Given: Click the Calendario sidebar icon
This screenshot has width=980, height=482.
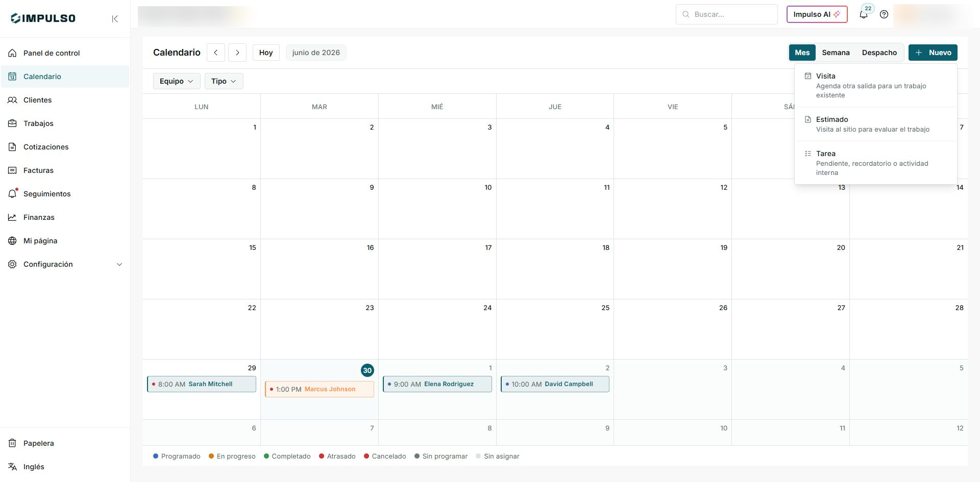Looking at the screenshot, I should coord(12,77).
